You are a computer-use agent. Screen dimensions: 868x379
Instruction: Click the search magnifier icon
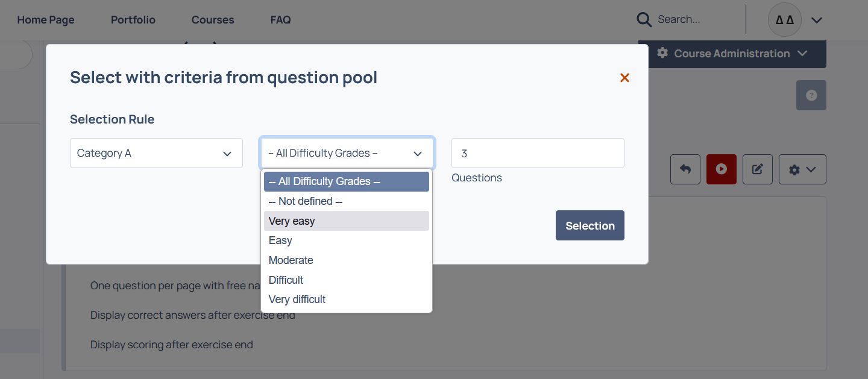pos(644,20)
